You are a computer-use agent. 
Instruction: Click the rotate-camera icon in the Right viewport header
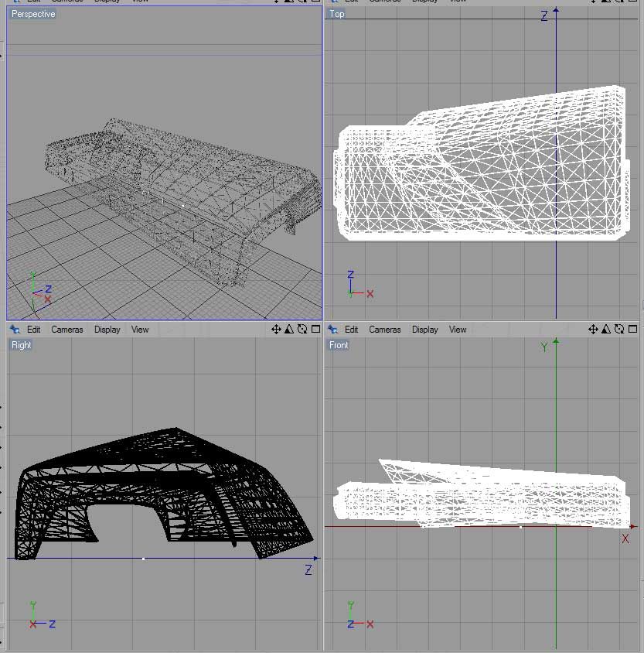302,330
